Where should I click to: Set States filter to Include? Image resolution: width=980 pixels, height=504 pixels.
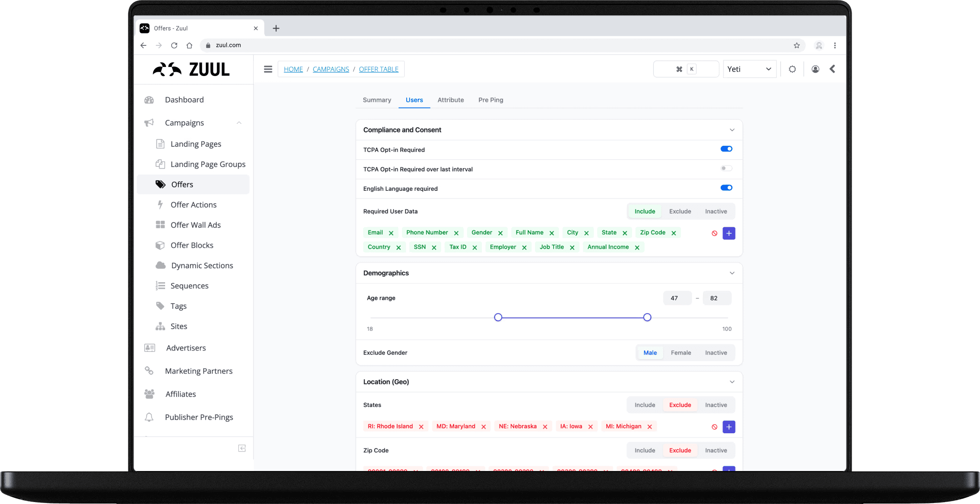pos(645,405)
